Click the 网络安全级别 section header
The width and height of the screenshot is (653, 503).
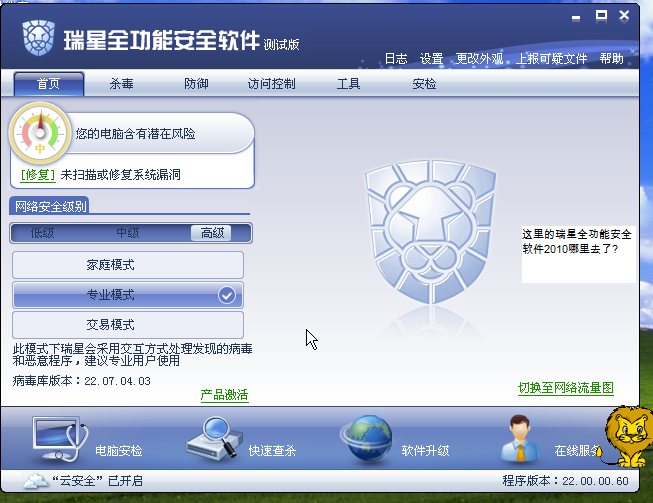point(50,206)
